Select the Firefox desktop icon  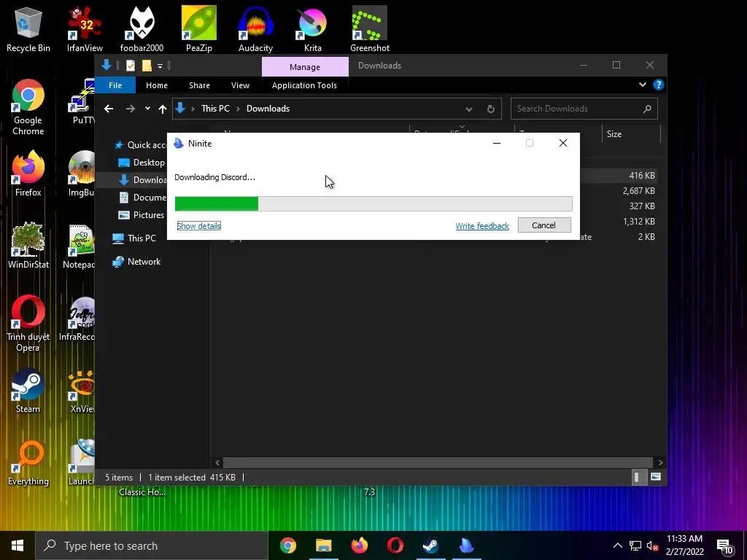coord(28,174)
